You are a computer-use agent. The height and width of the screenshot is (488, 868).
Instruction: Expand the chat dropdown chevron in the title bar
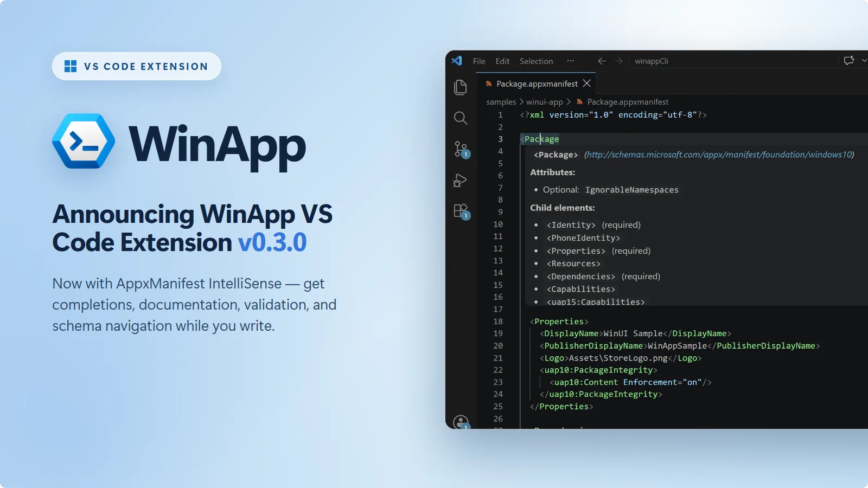click(x=864, y=61)
